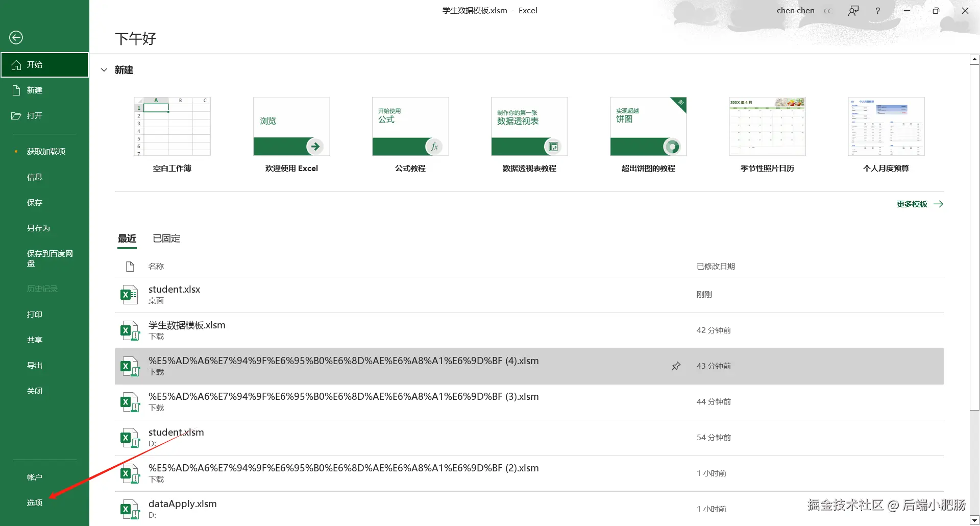Viewport: 980px width, 526px height.
Task: Click the Excel icon beside student.xlsx
Action: 129,295
